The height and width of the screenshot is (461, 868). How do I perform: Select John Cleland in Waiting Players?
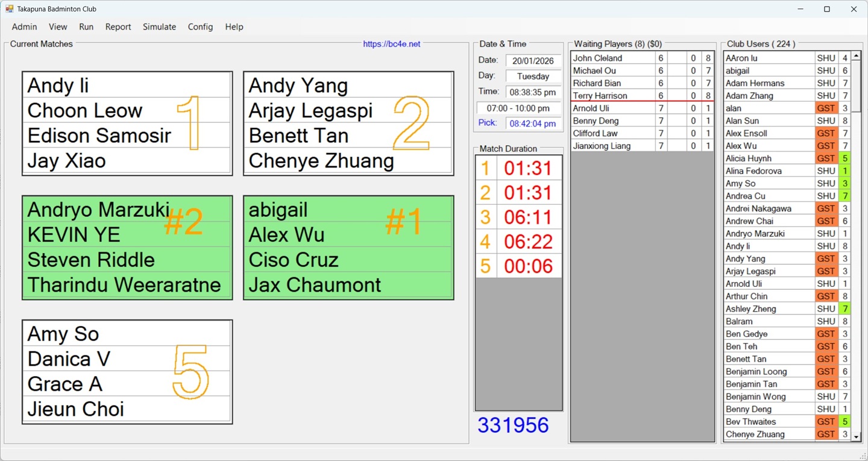tap(612, 58)
